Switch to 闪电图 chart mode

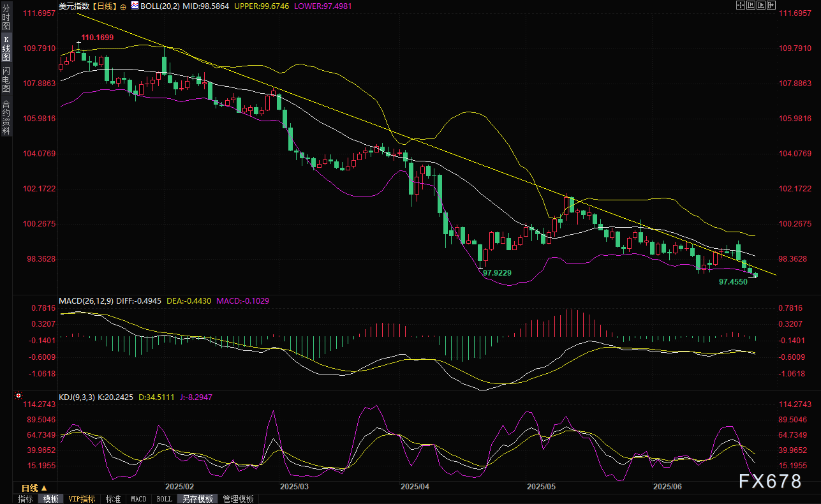(x=6, y=78)
